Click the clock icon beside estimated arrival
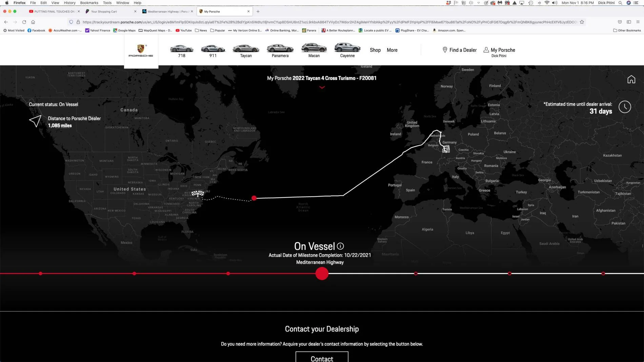This screenshot has width=644, height=362. pyautogui.click(x=625, y=107)
